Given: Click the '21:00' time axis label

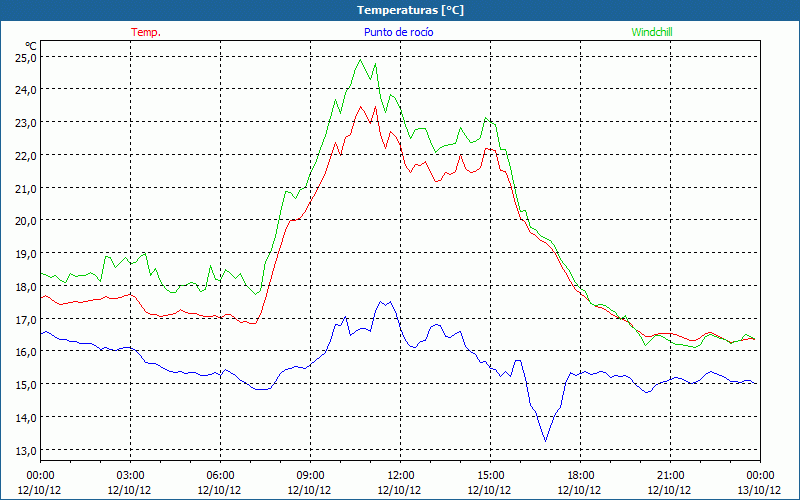Looking at the screenshot, I should point(670,476).
